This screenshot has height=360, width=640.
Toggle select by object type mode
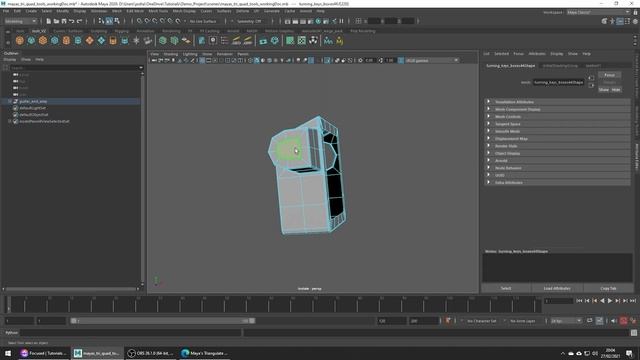coord(109,21)
